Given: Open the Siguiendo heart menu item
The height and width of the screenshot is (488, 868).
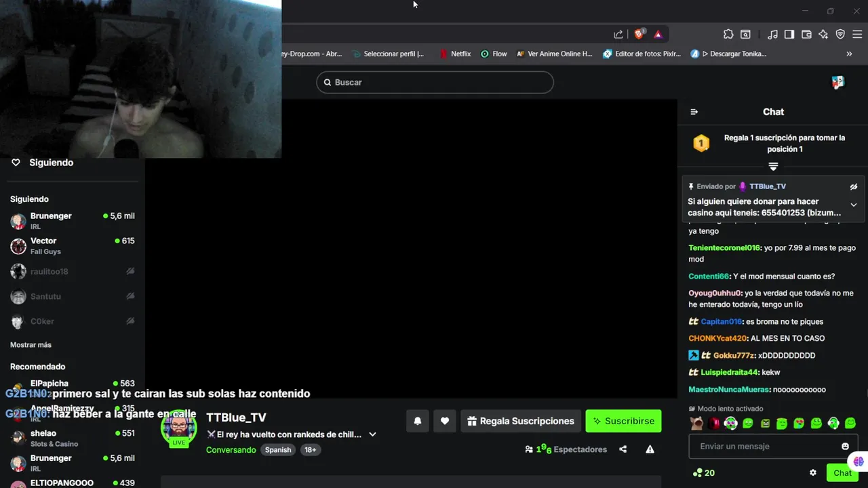Looking at the screenshot, I should pyautogui.click(x=42, y=163).
